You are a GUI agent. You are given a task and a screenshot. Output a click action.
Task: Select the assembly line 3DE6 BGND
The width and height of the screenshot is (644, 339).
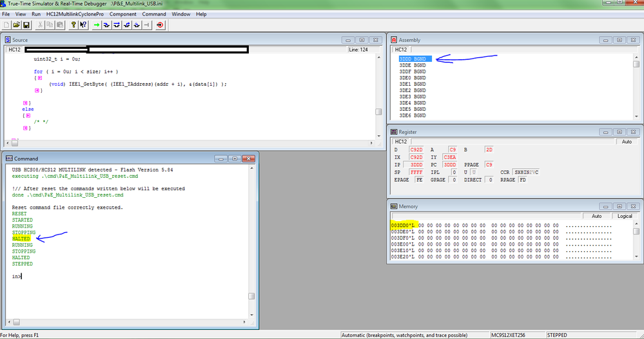coord(413,116)
